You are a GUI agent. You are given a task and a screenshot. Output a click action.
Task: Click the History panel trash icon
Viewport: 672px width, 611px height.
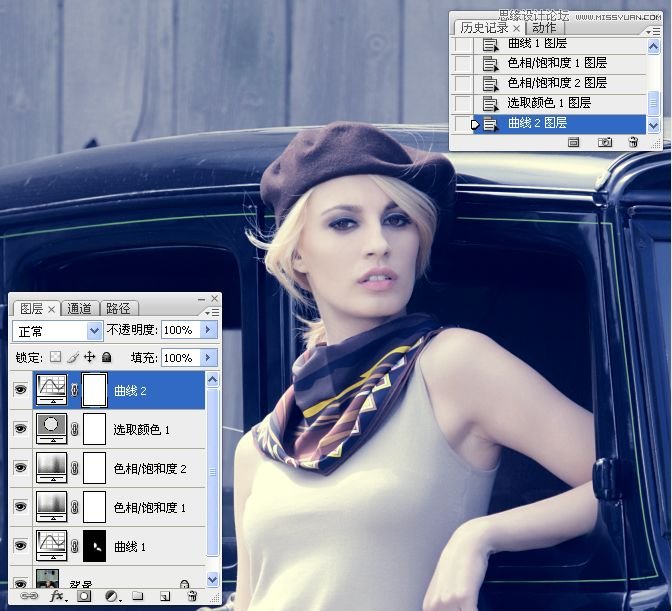click(633, 143)
